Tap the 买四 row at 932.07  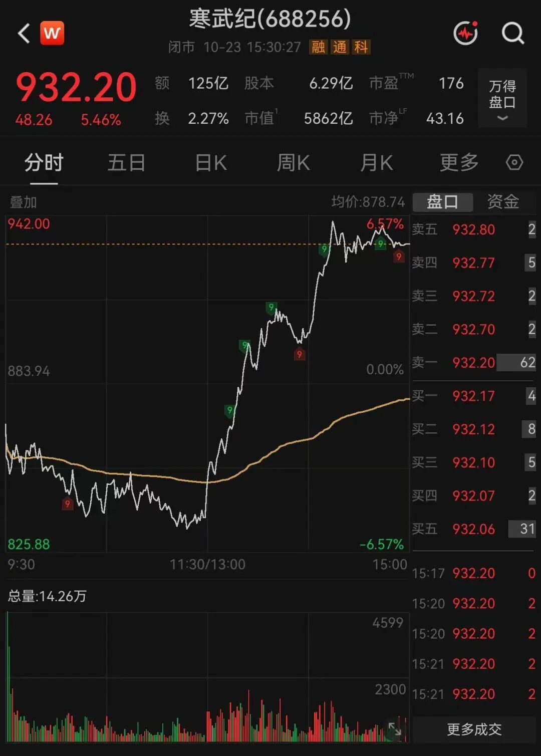(x=474, y=495)
